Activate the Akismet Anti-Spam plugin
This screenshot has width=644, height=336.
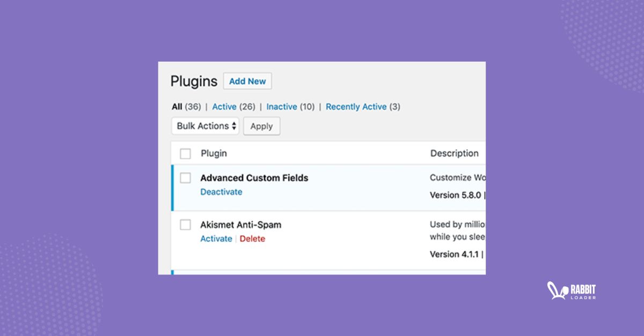tap(216, 238)
